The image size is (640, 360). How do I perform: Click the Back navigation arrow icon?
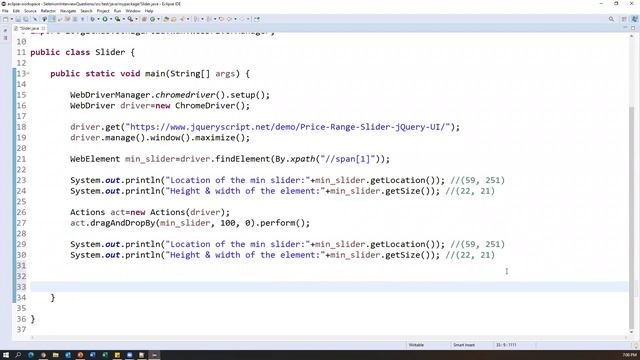coord(229,19)
